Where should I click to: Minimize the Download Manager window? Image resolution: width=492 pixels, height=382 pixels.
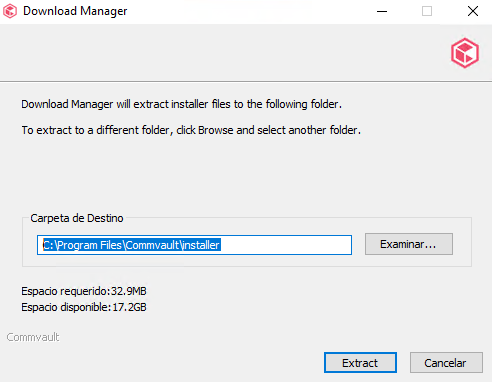(382, 11)
